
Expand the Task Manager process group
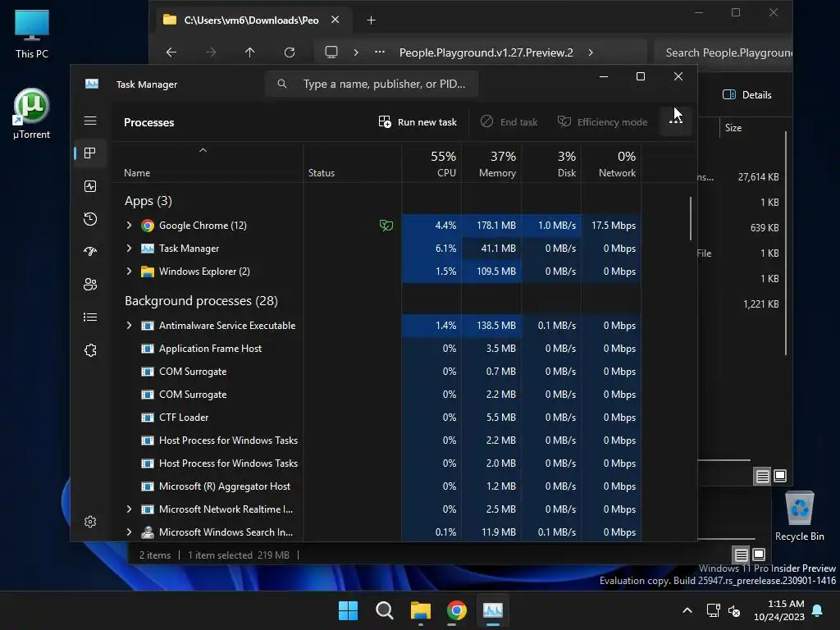point(129,249)
